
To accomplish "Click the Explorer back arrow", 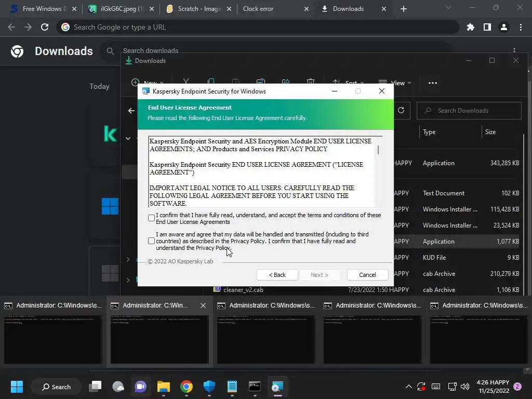I will (x=131, y=111).
